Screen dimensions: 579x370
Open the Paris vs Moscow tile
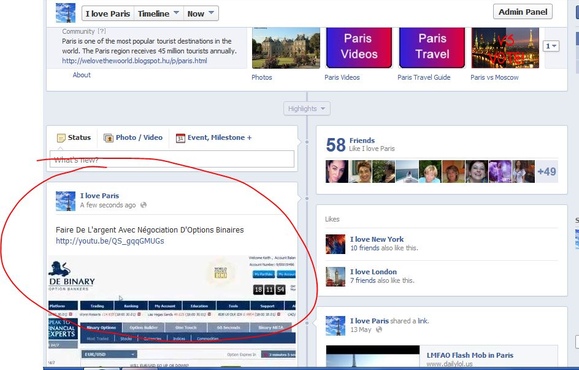coord(505,48)
